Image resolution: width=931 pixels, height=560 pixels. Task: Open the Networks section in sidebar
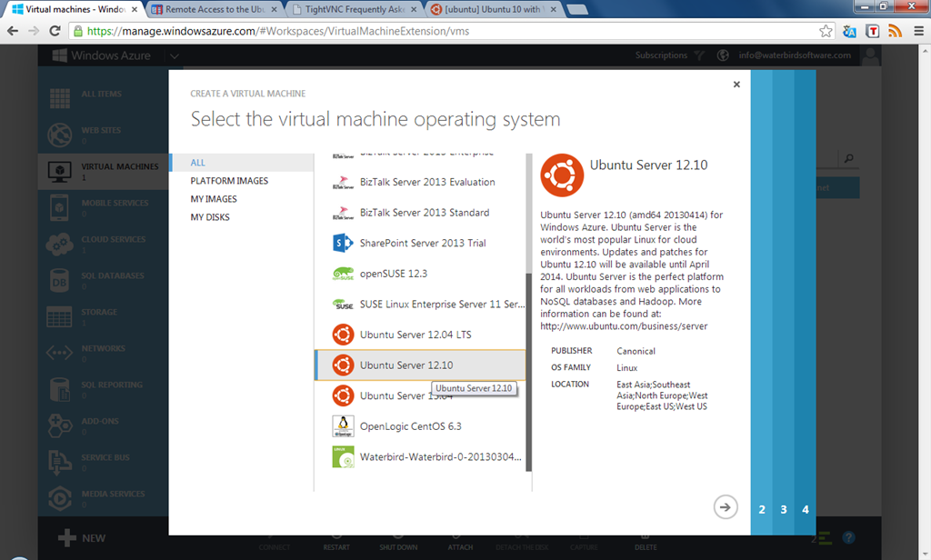(102, 354)
